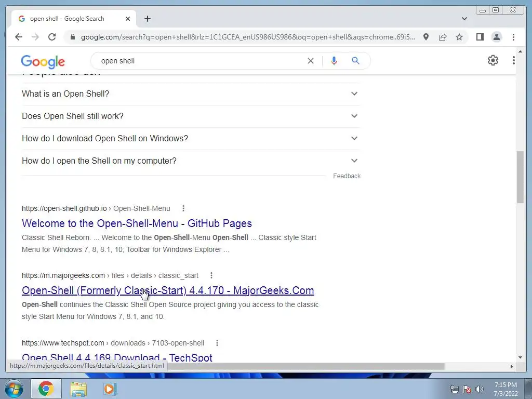Click vertical scrollbar down arrow

pos(521,357)
